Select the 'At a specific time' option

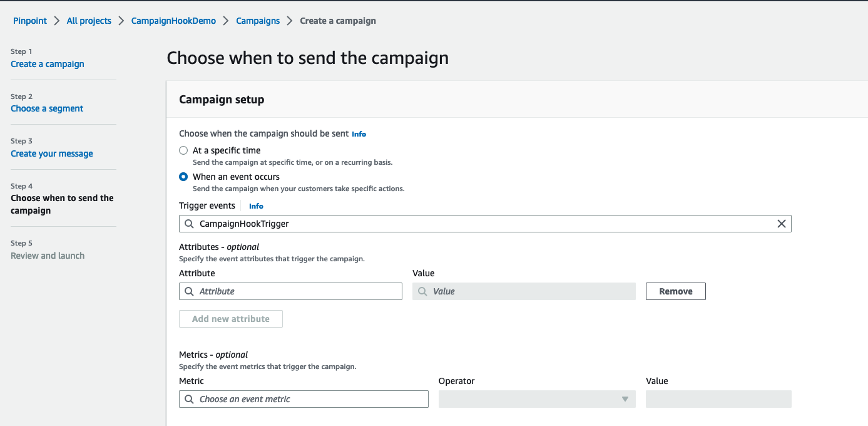tap(183, 150)
